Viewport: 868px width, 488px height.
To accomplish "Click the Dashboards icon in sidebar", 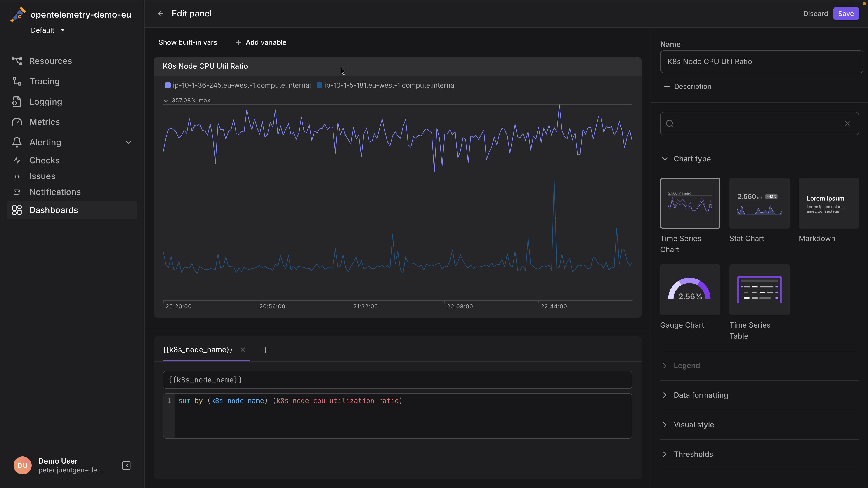I will (16, 210).
